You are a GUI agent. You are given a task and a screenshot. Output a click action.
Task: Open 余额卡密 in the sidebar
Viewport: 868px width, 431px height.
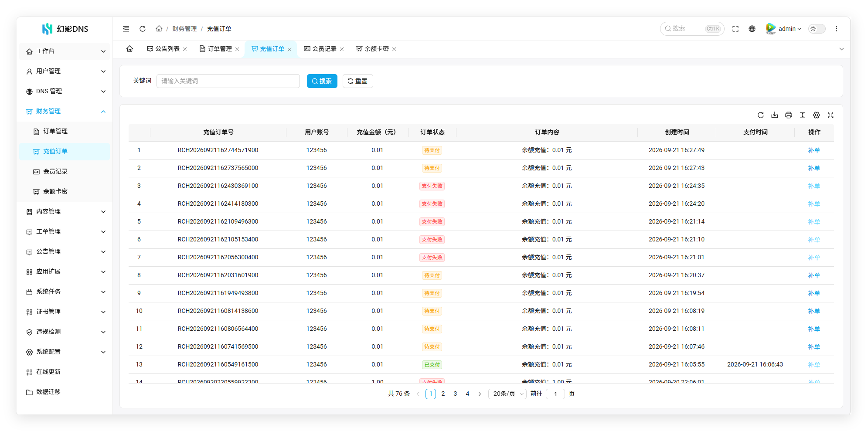click(x=65, y=191)
